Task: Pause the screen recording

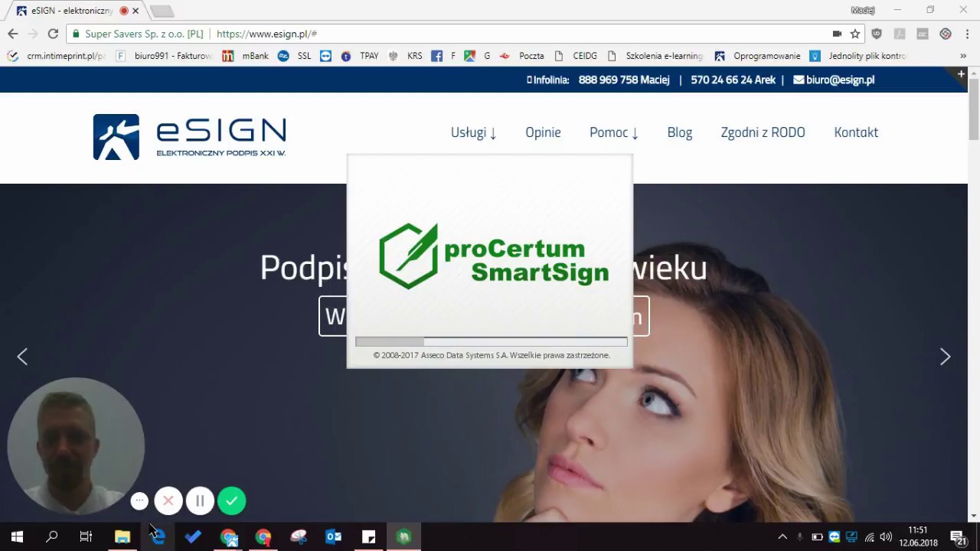Action: (200, 501)
